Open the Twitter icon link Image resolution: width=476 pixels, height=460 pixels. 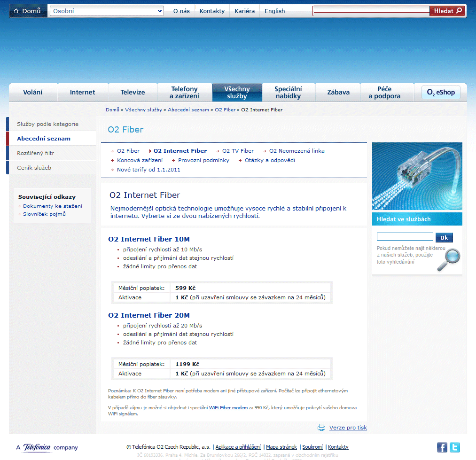(x=455, y=447)
